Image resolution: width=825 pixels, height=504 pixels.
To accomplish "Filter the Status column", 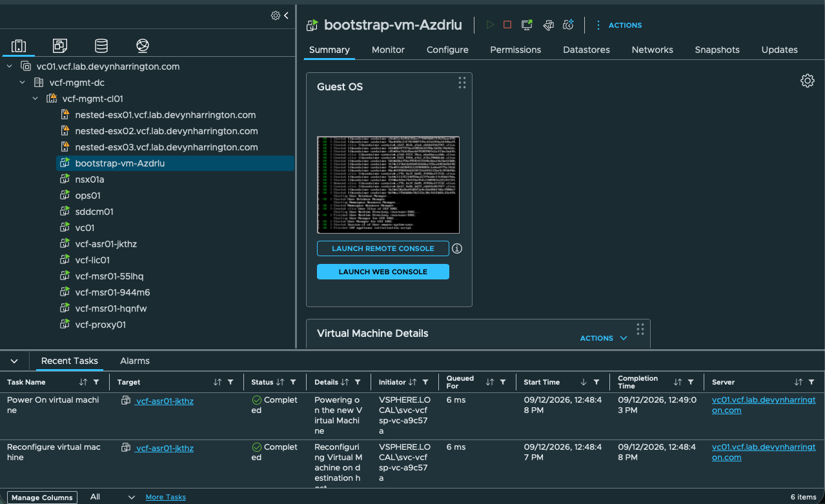I will 294,382.
